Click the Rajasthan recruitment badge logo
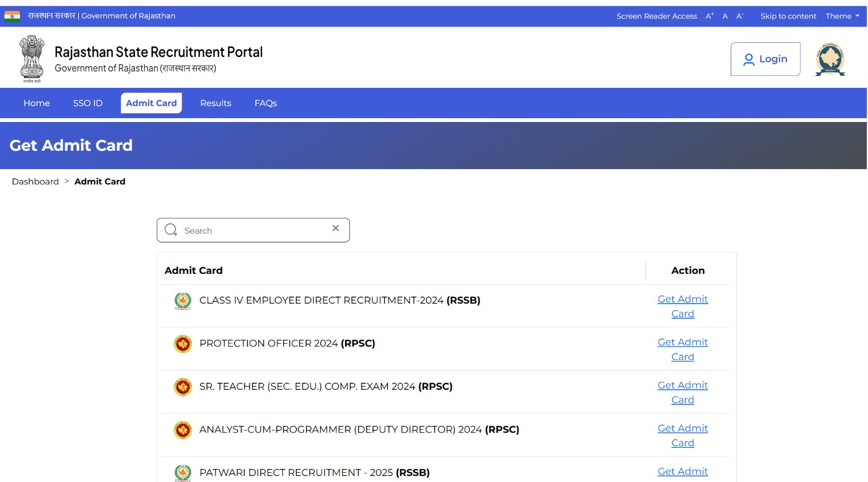Viewport: 868px width, 482px height. pos(830,59)
